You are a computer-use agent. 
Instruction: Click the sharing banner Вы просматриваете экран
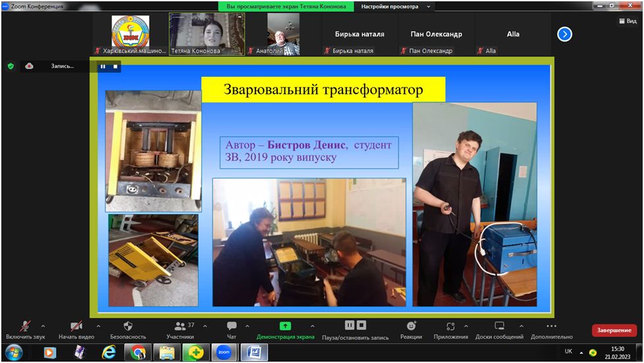[286, 7]
